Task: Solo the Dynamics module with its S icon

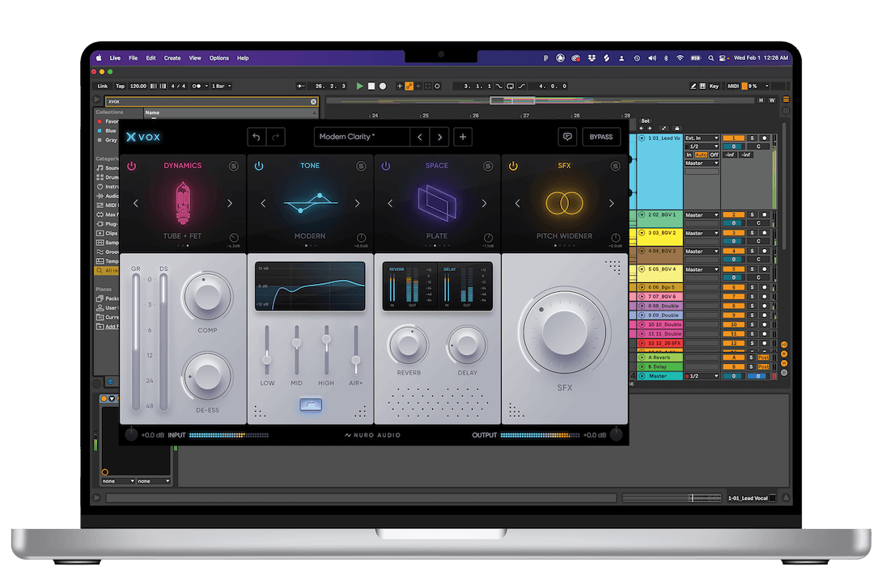Action: 233,166
